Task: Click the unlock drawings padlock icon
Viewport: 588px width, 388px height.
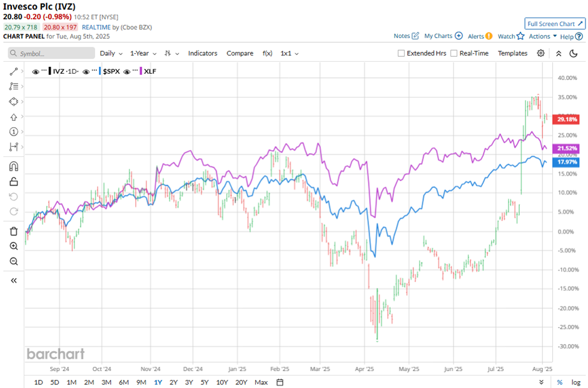Action: pyautogui.click(x=14, y=182)
